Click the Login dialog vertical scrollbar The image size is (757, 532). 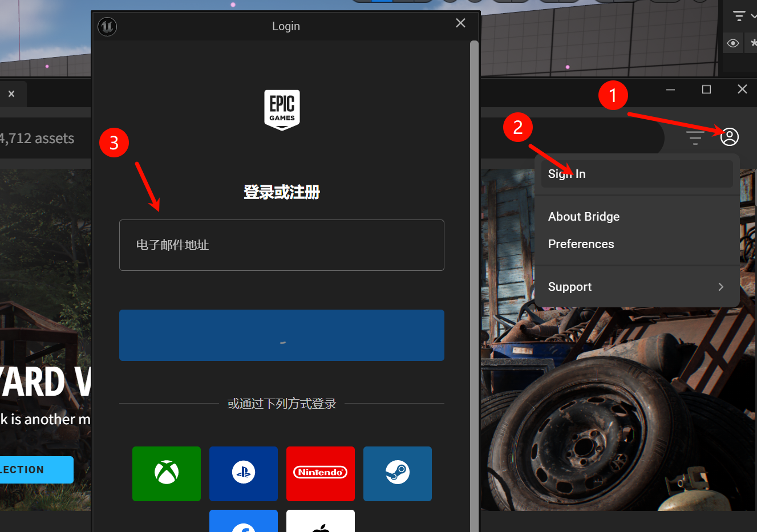click(474, 285)
